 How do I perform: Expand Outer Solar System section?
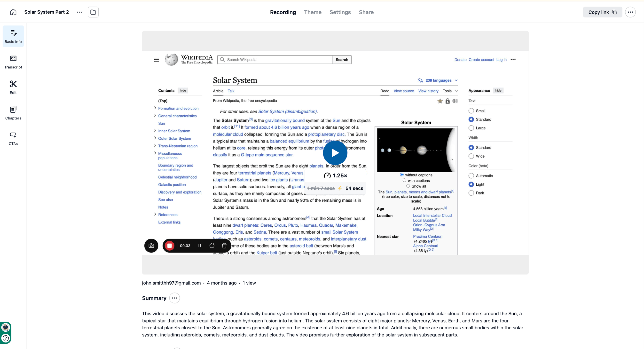point(155,138)
